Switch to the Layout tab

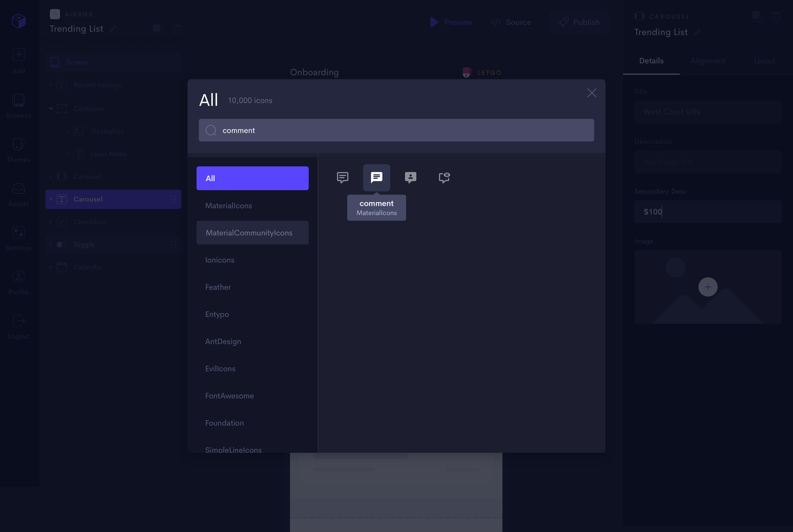coord(764,61)
